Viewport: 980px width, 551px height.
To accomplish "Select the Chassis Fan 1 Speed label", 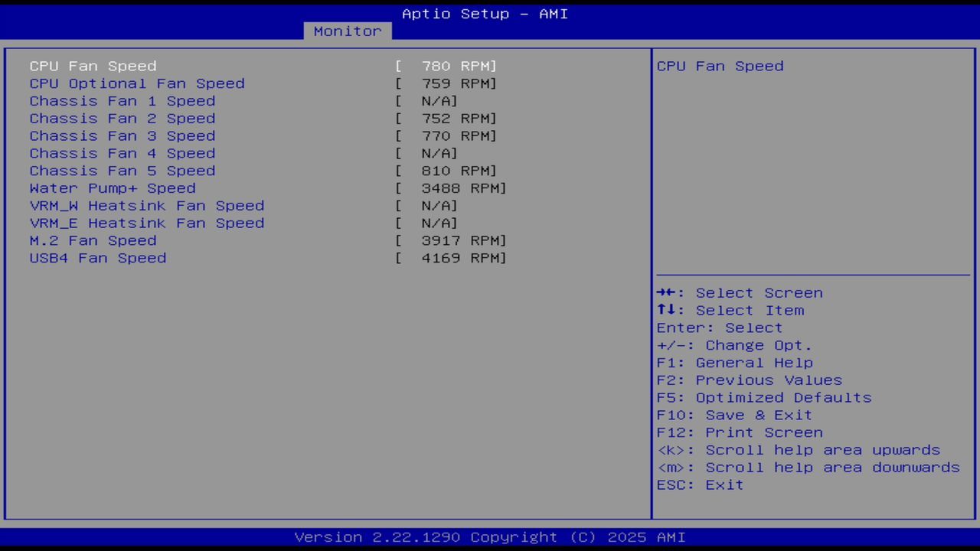I will [122, 101].
